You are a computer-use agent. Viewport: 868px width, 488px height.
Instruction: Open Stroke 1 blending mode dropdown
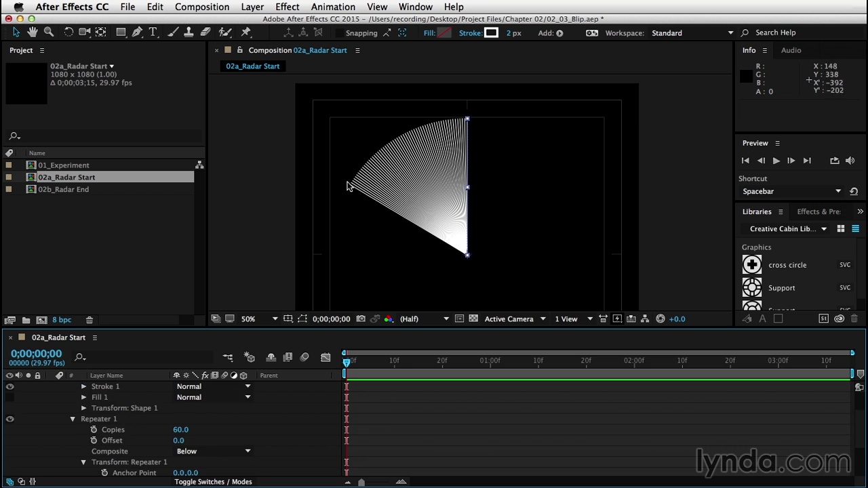pyautogui.click(x=213, y=386)
